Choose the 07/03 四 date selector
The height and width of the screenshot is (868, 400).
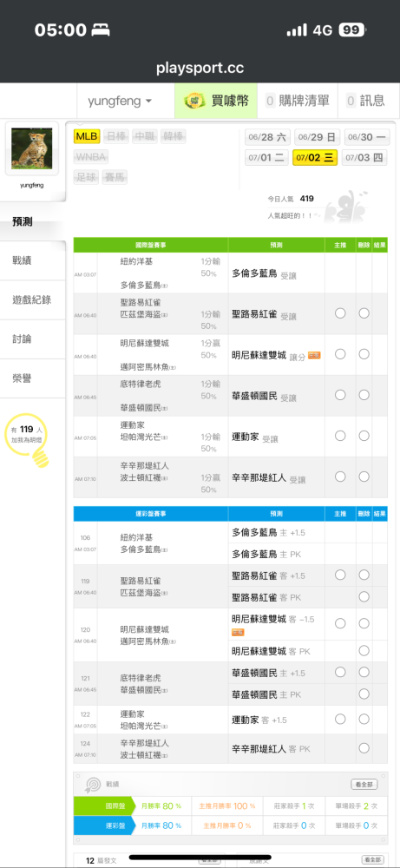coord(364,158)
